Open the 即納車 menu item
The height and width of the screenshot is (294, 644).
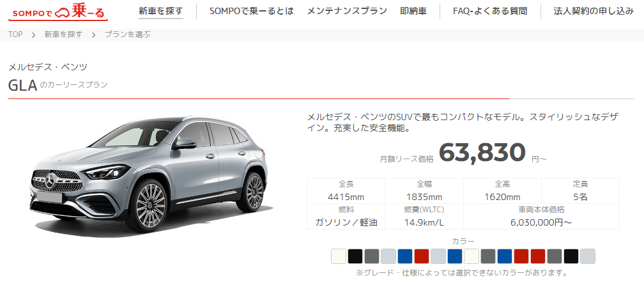click(413, 11)
